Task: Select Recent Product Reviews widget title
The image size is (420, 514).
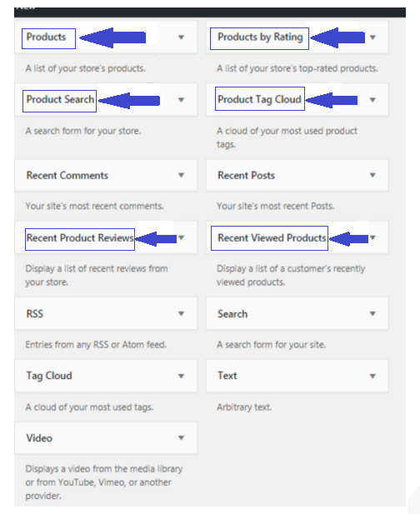Action: pos(80,237)
